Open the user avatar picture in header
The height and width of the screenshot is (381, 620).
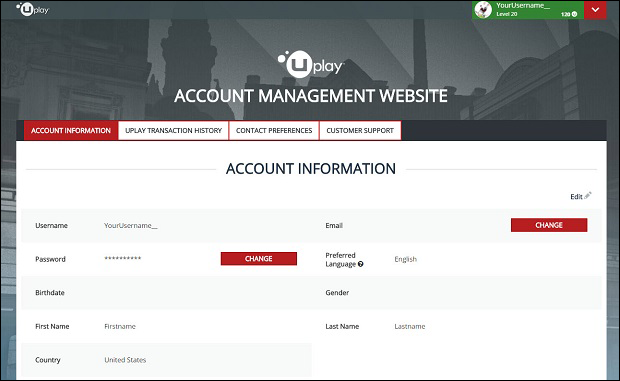tap(483, 9)
